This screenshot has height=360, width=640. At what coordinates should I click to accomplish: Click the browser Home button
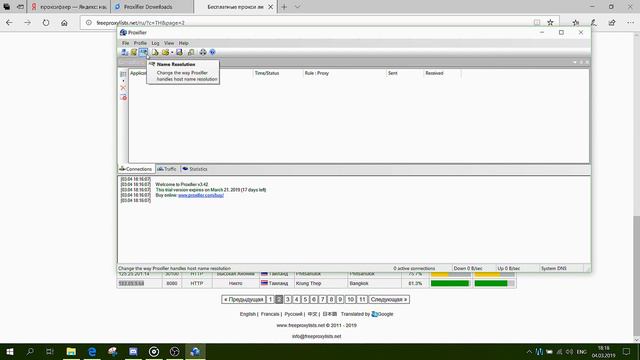click(x=64, y=23)
